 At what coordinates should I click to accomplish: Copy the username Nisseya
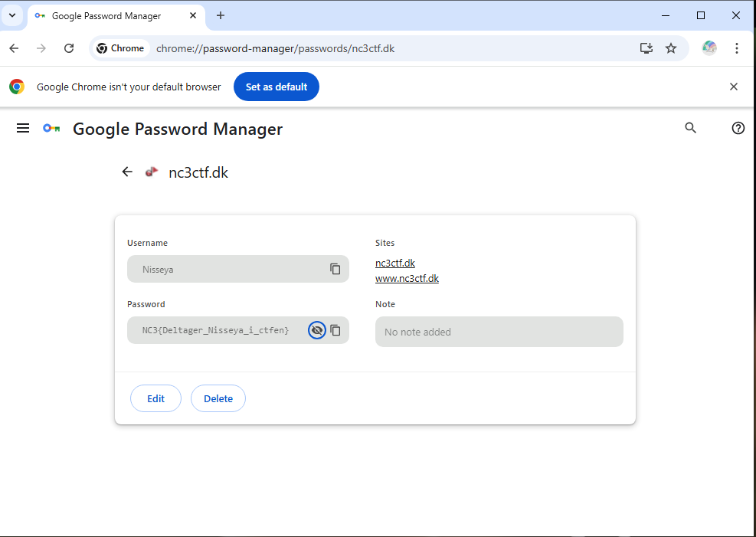(335, 269)
